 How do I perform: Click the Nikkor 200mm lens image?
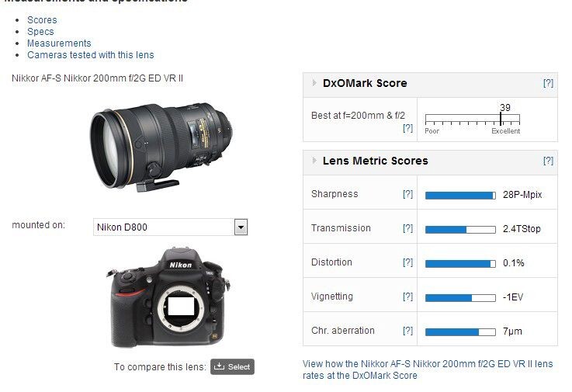[x=161, y=147]
